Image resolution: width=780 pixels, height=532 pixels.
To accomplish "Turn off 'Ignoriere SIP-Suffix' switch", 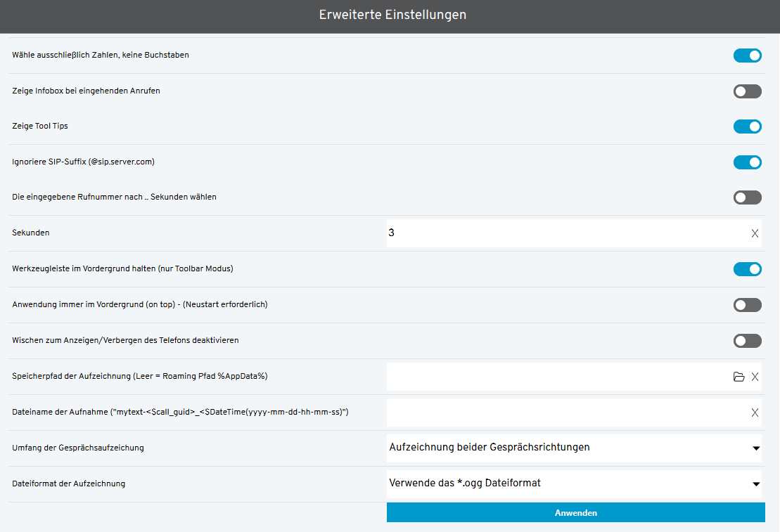I will (x=747, y=162).
